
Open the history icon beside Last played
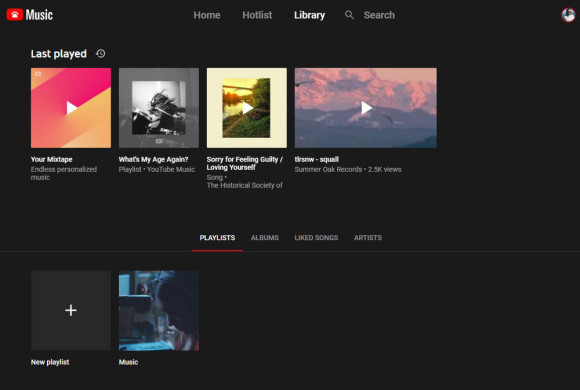(101, 54)
